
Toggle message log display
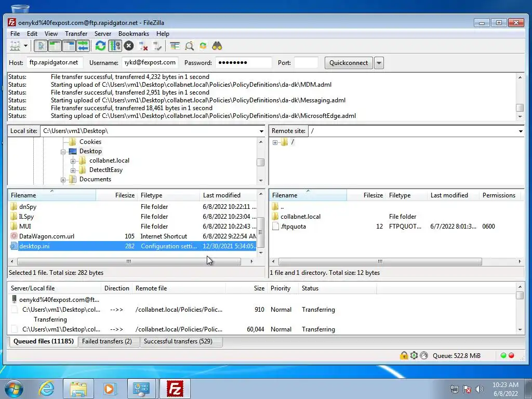tap(41, 46)
